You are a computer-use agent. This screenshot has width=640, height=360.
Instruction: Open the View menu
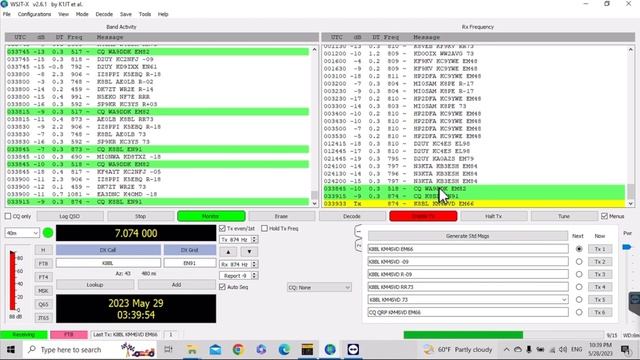(x=63, y=14)
